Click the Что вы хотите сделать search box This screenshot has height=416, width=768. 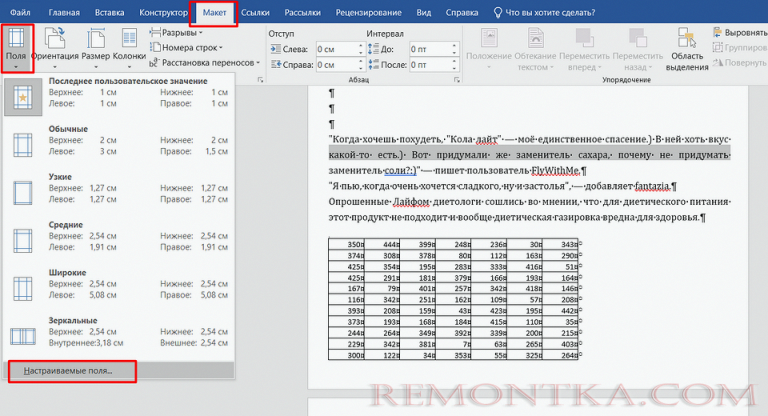(544, 12)
